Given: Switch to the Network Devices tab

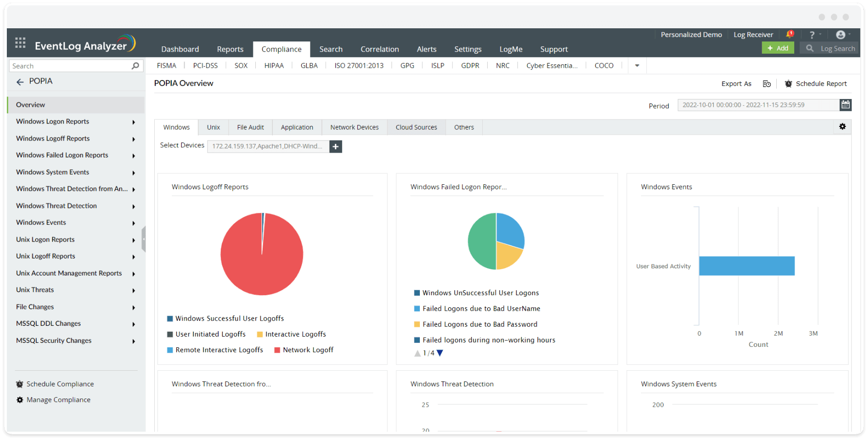Looking at the screenshot, I should coord(354,127).
